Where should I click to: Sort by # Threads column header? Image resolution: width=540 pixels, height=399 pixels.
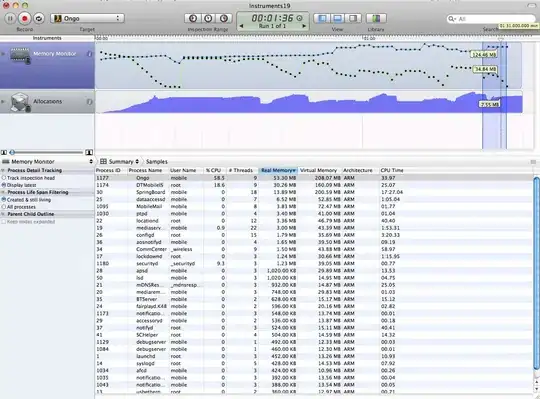242,170
